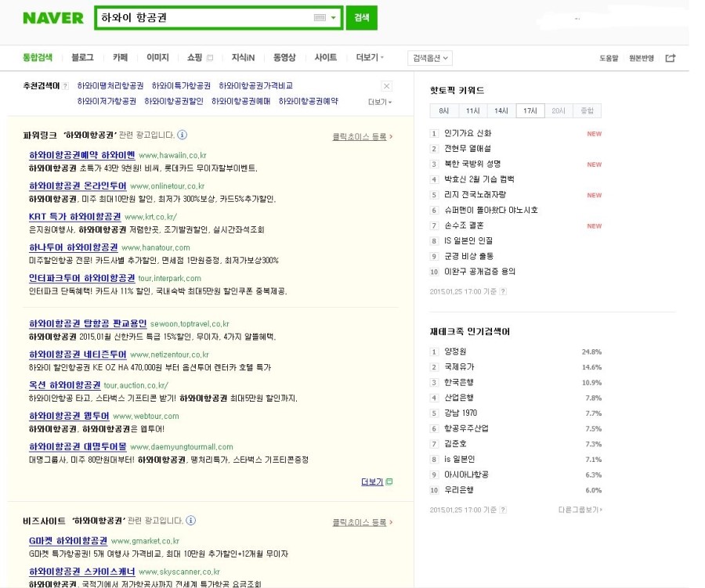Open the 하와이항공권예약 하와이엔 ad link
This screenshot has width=705, height=588.
tap(81, 155)
